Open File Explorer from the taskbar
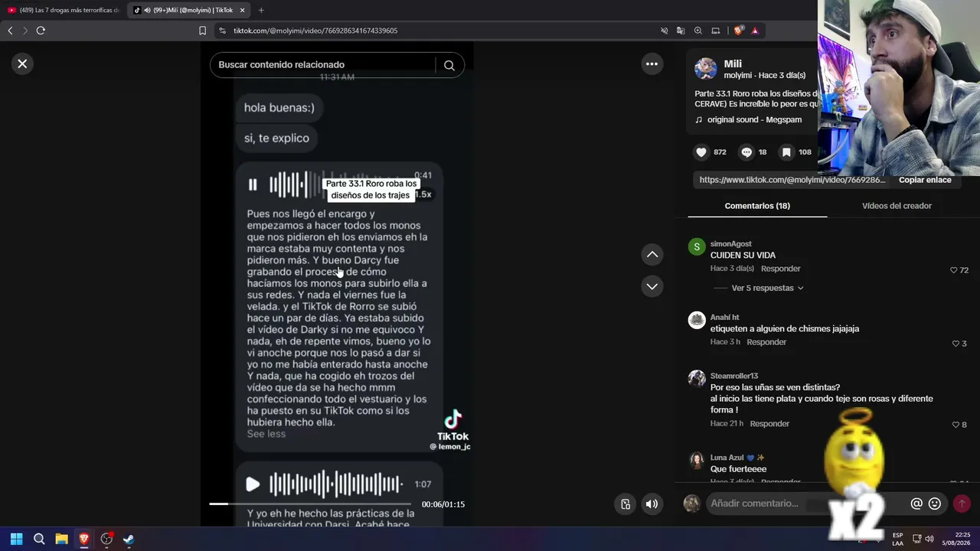980x551 pixels. pos(61,539)
